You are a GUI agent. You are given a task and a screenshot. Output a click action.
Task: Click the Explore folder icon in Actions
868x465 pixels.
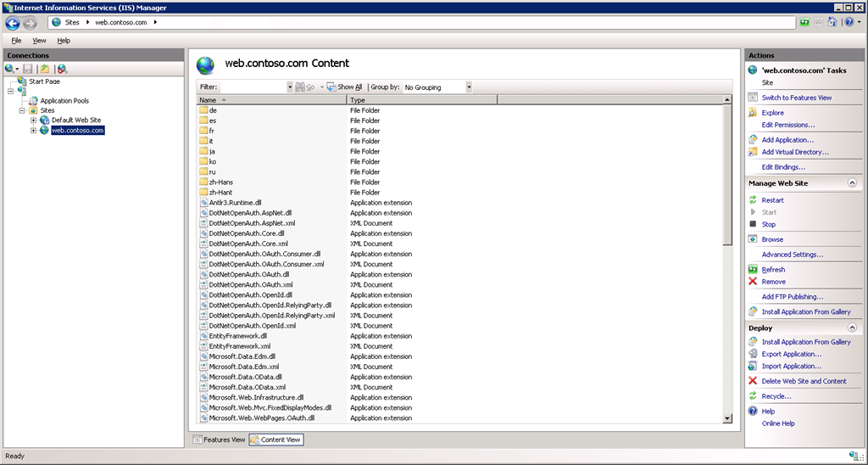[753, 113]
